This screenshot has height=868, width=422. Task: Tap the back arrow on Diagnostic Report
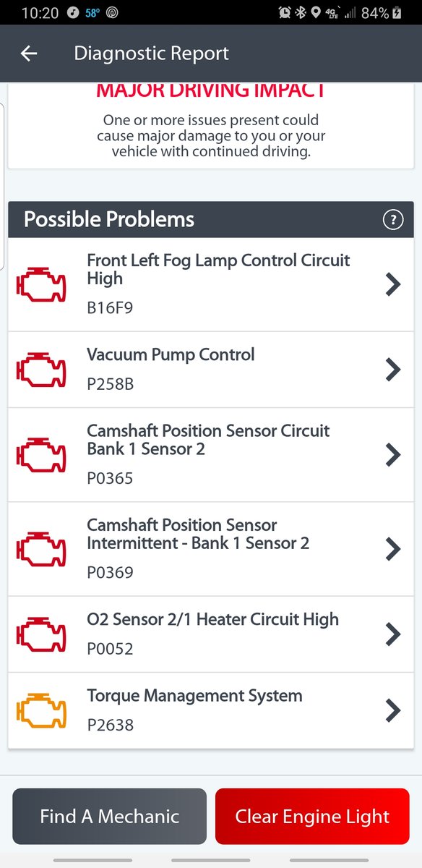tap(28, 53)
